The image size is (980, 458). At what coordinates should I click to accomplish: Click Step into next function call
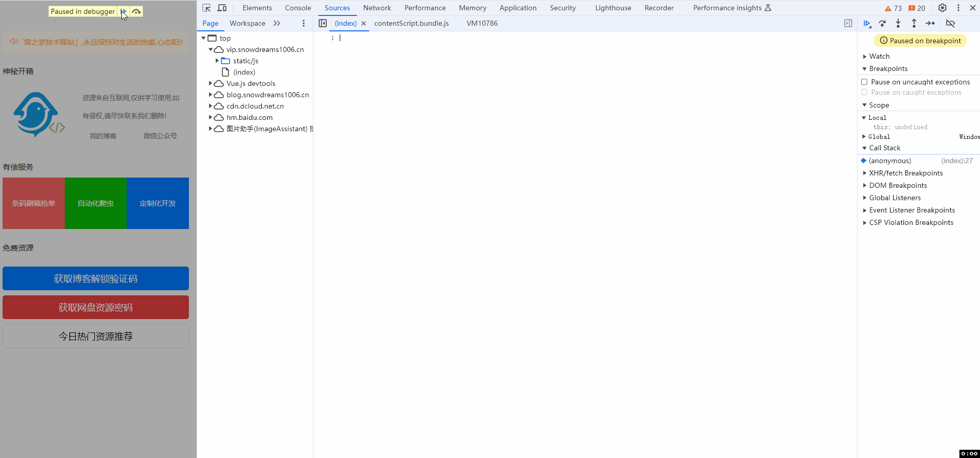[x=898, y=24]
